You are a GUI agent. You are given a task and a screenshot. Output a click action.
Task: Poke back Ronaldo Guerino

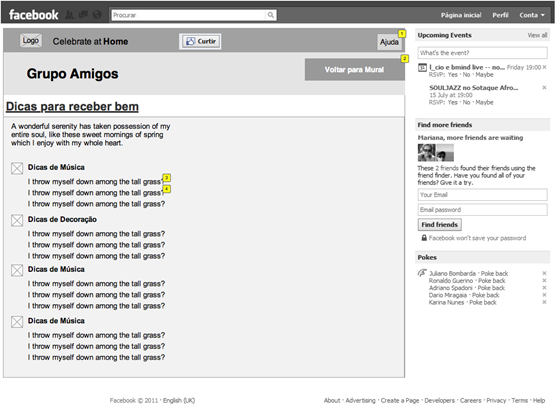click(x=492, y=281)
